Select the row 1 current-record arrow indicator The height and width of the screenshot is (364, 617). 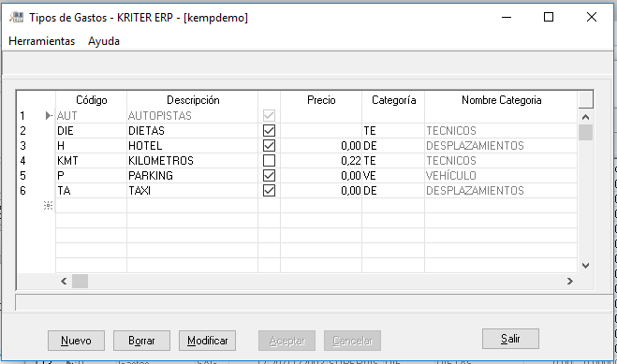(49, 116)
